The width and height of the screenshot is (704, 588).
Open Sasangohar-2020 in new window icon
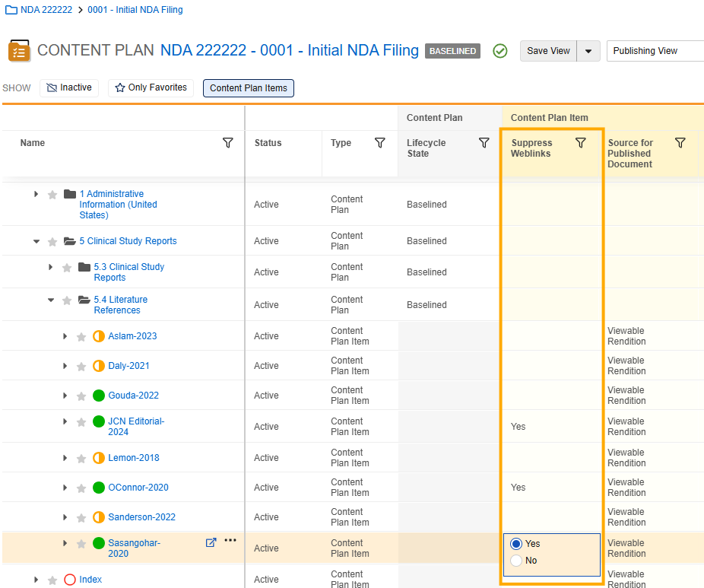(211, 542)
